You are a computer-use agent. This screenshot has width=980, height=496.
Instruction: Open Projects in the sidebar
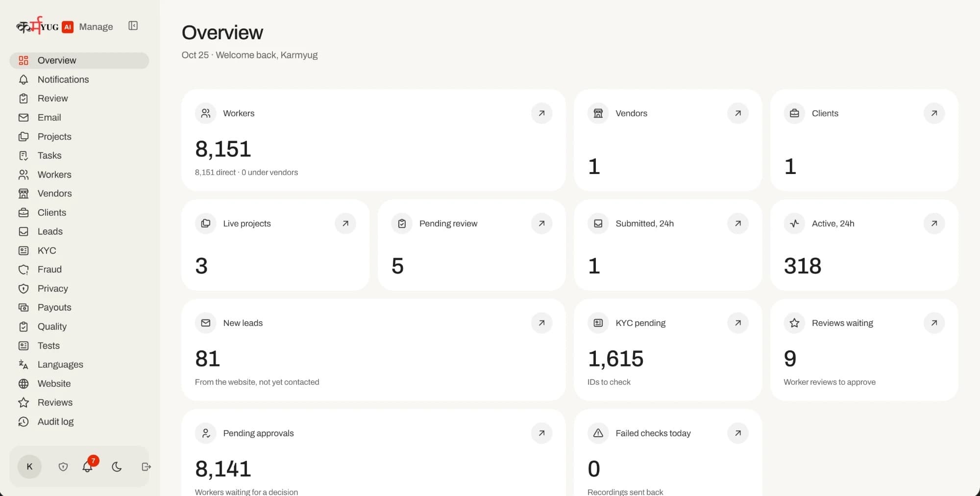point(79,137)
